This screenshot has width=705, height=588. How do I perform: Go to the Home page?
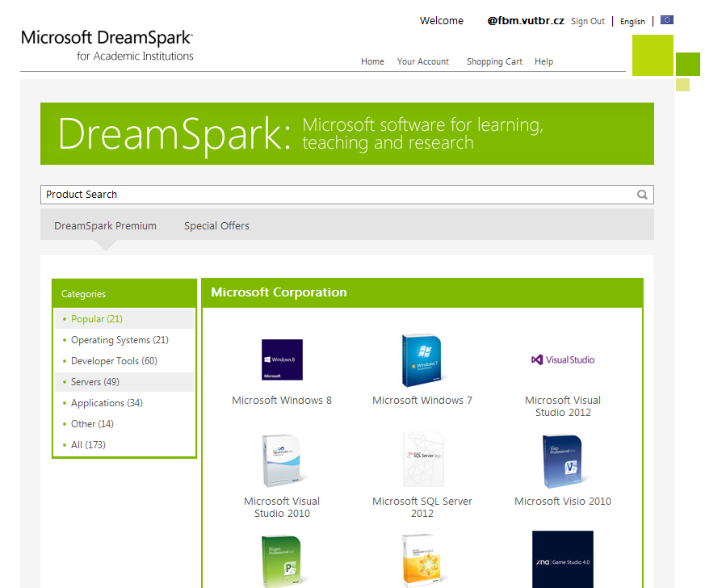pos(372,61)
